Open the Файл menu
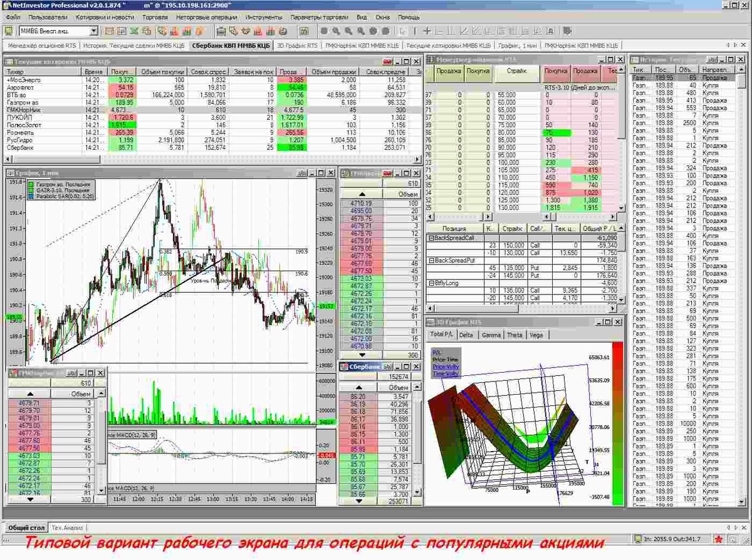The height and width of the screenshot is (560, 752). tap(13, 18)
